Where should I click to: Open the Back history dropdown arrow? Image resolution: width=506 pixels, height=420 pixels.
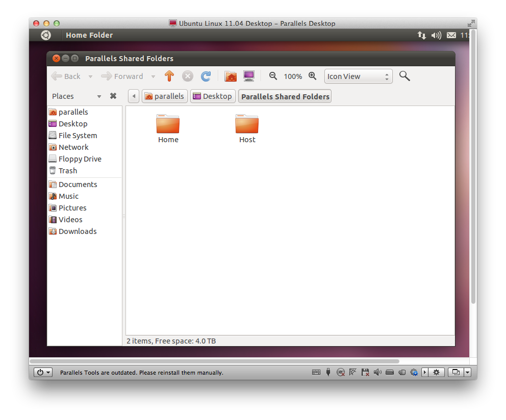tap(91, 76)
